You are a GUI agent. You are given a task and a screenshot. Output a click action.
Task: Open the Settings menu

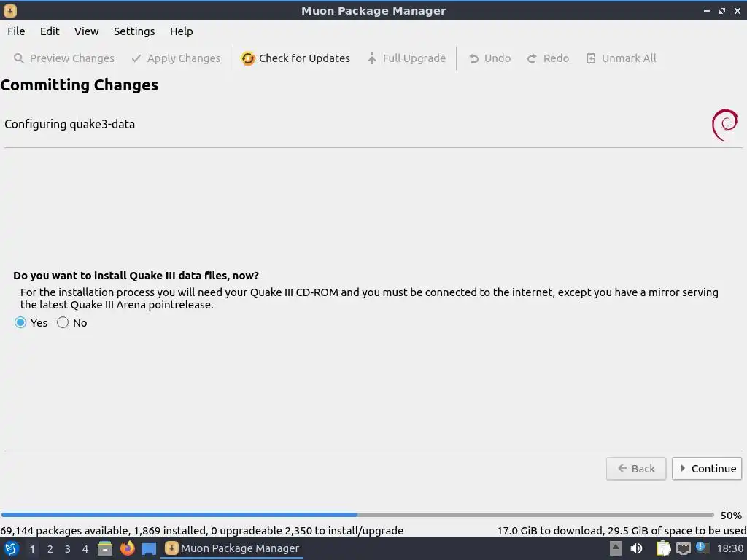[x=134, y=31]
